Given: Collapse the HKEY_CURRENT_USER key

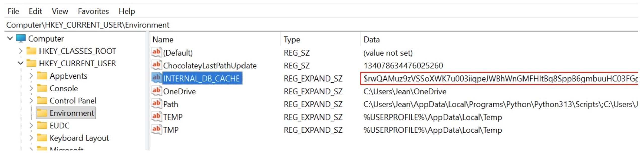Looking at the screenshot, I should tap(21, 63).
